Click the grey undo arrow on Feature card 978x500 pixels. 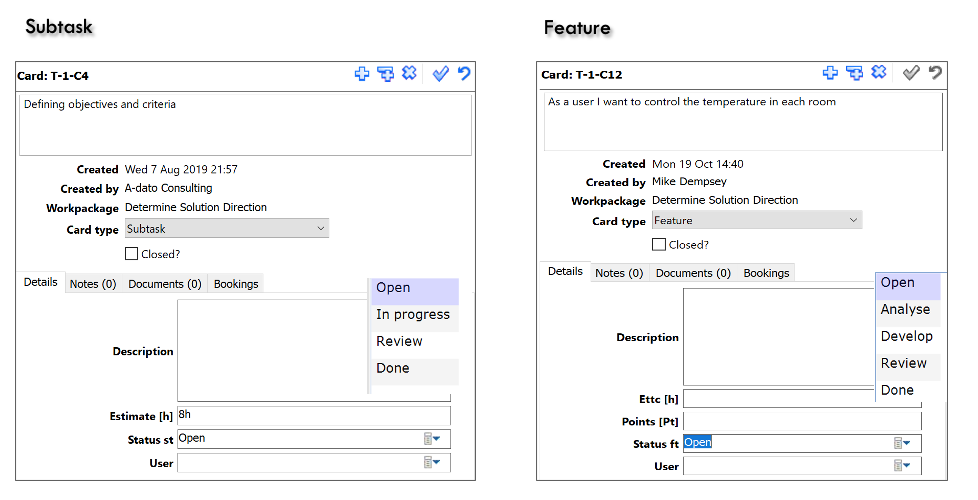[x=934, y=72]
